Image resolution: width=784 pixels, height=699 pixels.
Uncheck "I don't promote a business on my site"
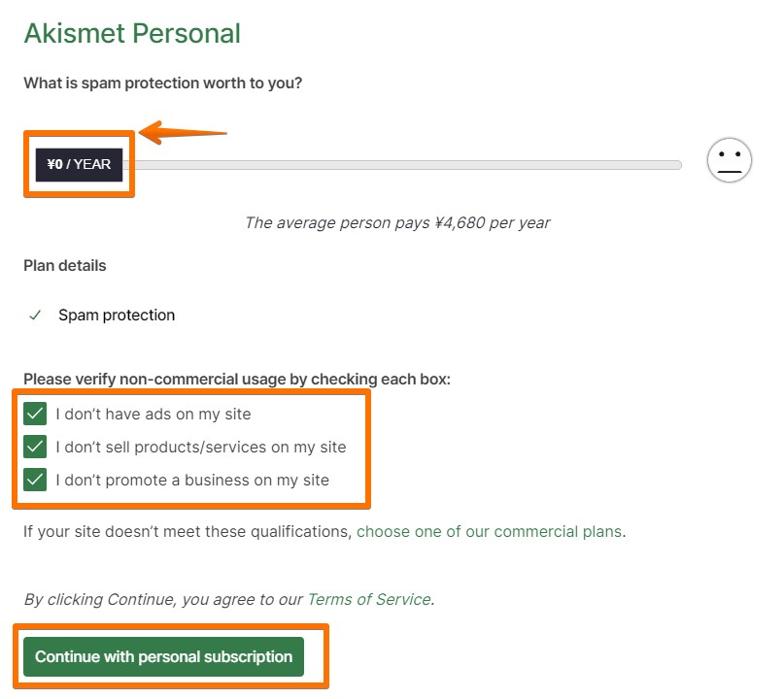click(35, 480)
